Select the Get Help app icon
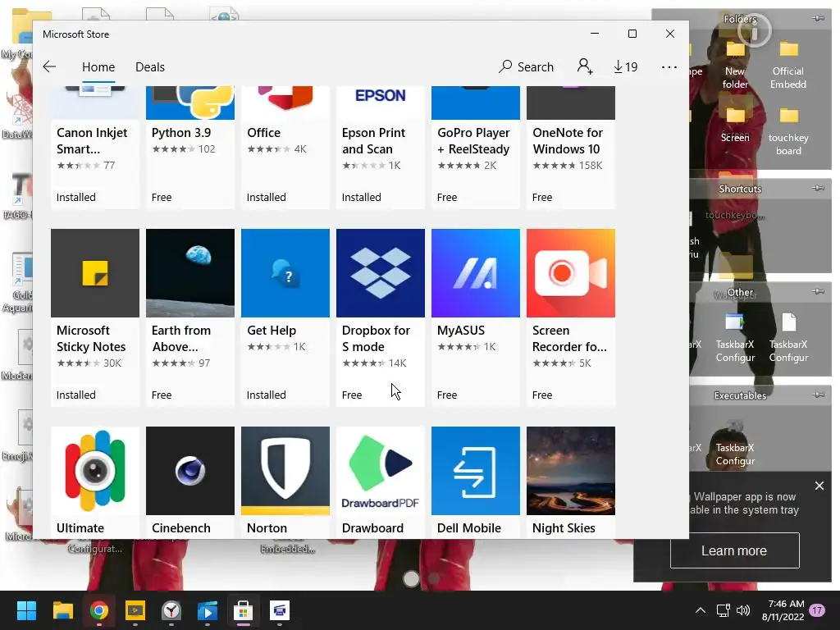Image resolution: width=840 pixels, height=630 pixels. point(285,272)
